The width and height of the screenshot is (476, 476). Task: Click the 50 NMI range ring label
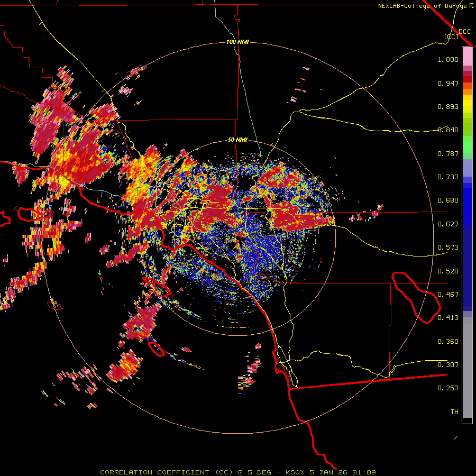tap(237, 140)
